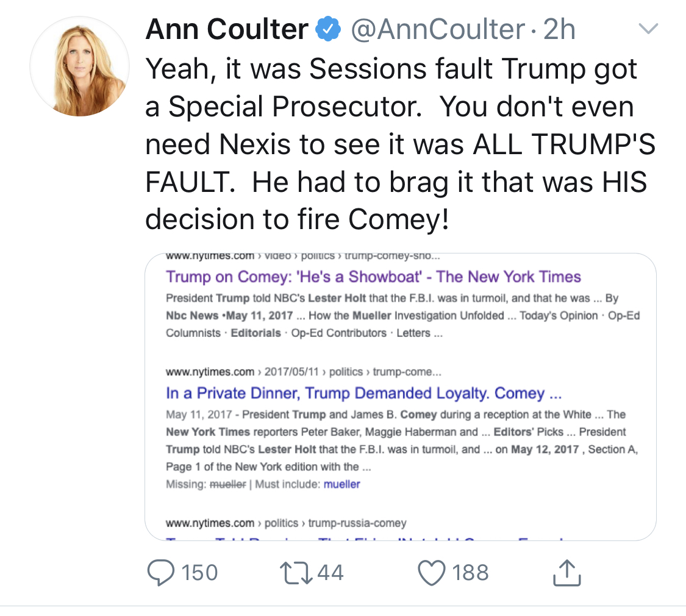The width and height of the screenshot is (686, 616).
Task: Click the @AnnCoulter handle
Action: (x=437, y=29)
